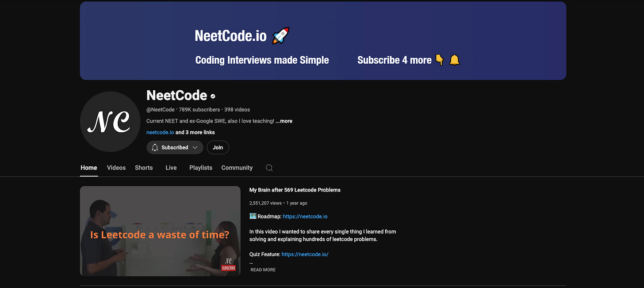644x288 pixels.
Task: Click the notification bell in Subscribed button
Action: point(155,147)
